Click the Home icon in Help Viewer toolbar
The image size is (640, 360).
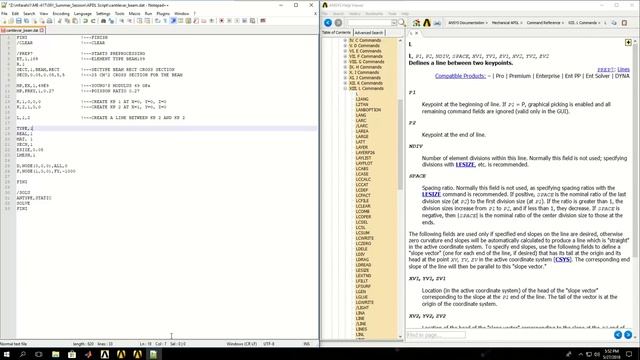click(416, 23)
